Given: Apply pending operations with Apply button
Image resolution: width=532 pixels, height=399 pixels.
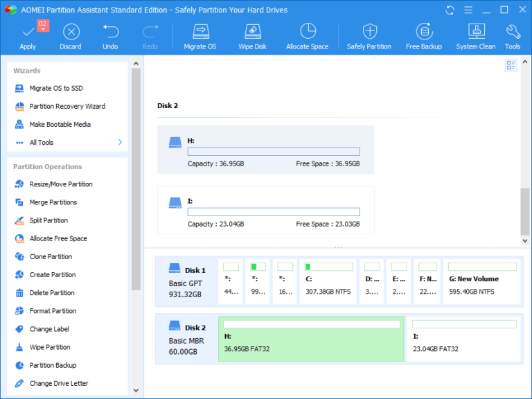Looking at the screenshot, I should click(x=28, y=37).
